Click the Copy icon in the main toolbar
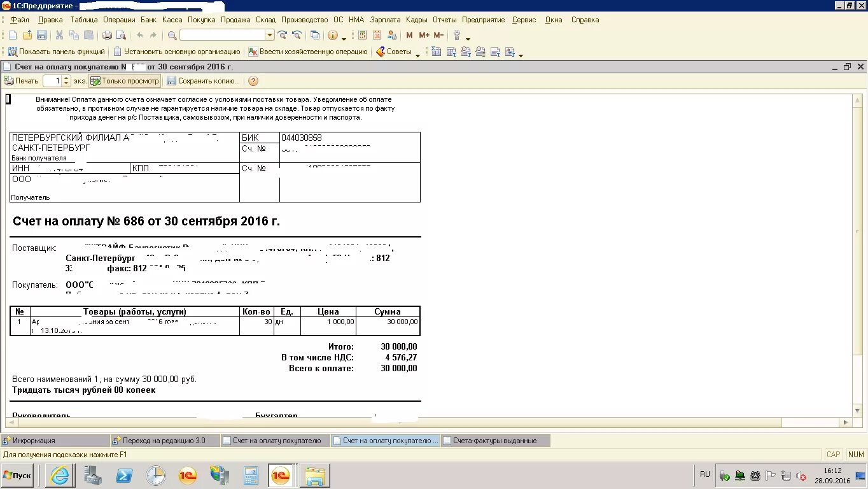The width and height of the screenshot is (868, 489). coord(74,36)
